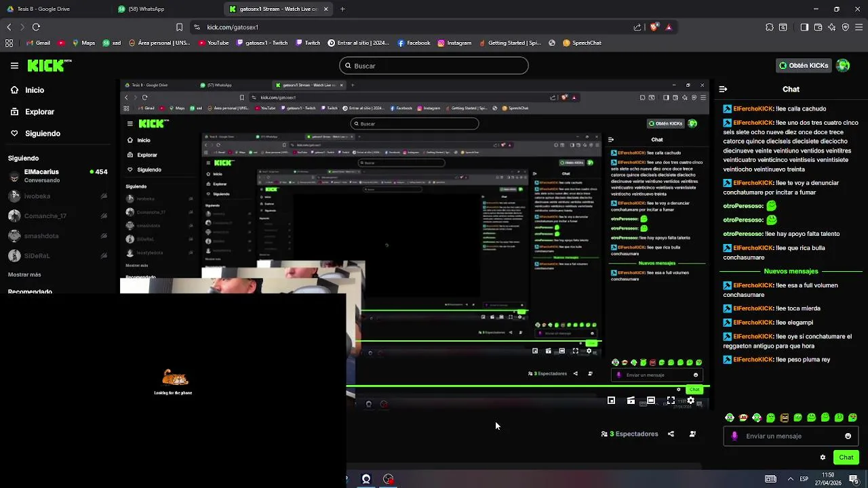The height and width of the screenshot is (488, 868).
Task: Click the user-settings icon beside share
Action: point(692,434)
